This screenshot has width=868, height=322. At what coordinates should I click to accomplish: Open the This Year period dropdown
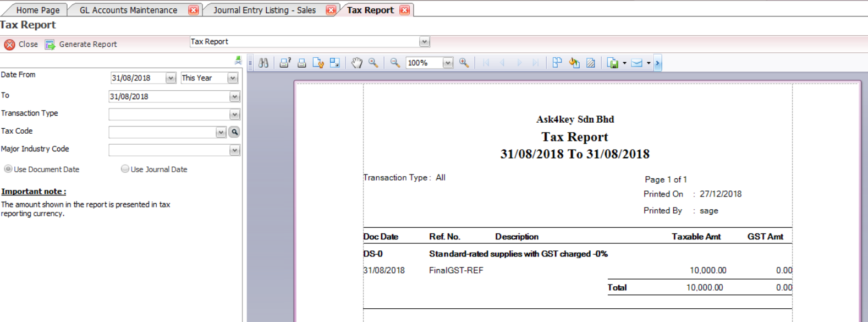point(233,78)
